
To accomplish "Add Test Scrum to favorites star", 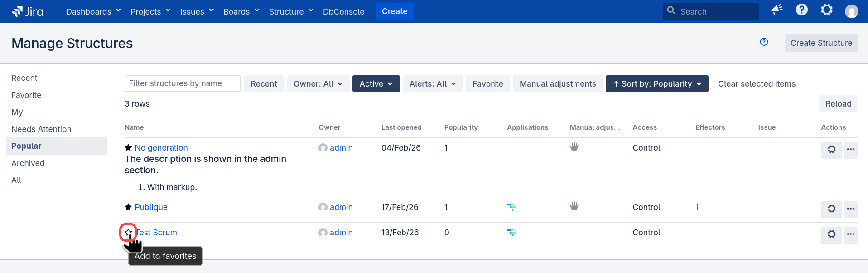I will (128, 233).
